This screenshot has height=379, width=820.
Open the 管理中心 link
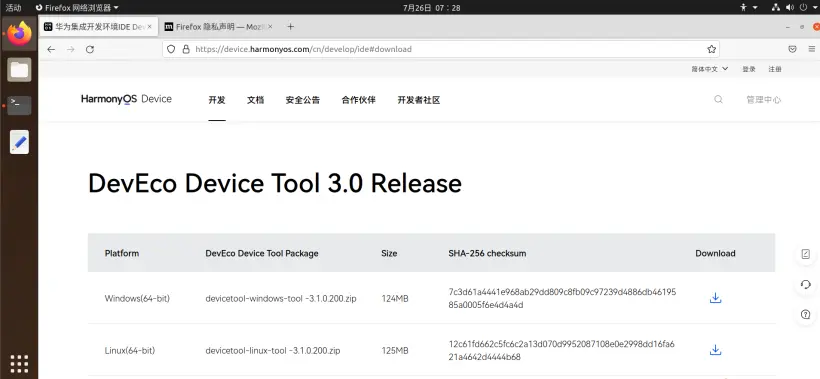(764, 100)
